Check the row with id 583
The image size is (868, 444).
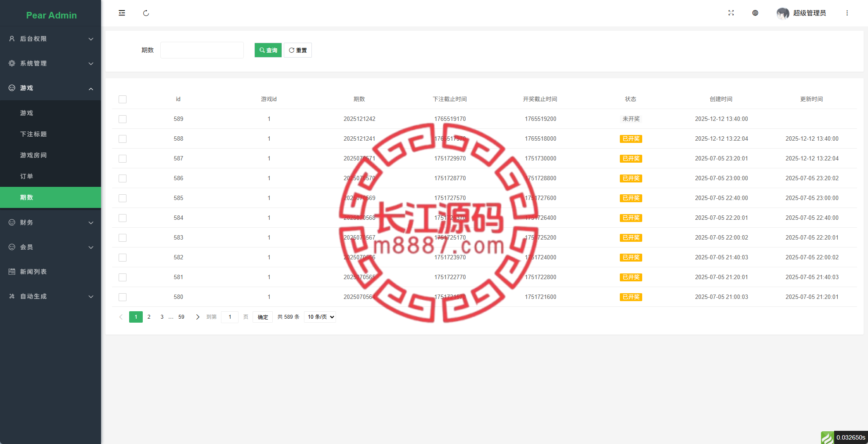123,238
